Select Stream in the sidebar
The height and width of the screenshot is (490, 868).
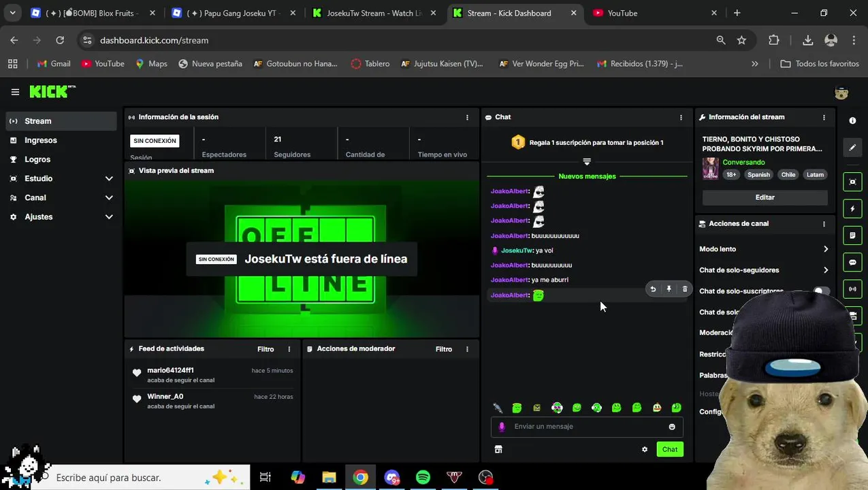tap(61, 121)
